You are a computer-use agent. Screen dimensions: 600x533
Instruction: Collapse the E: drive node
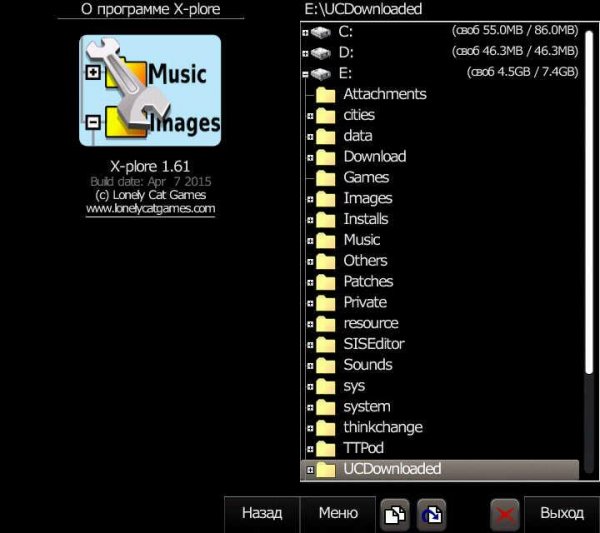coord(305,75)
